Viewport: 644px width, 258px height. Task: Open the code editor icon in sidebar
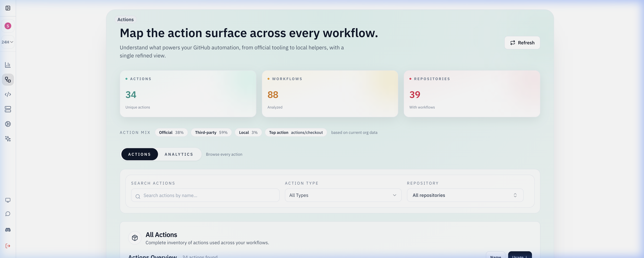coord(8,94)
